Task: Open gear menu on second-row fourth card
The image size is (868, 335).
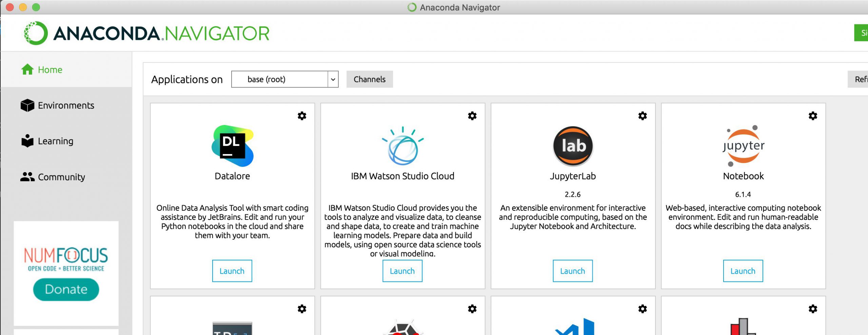Action: click(812, 309)
